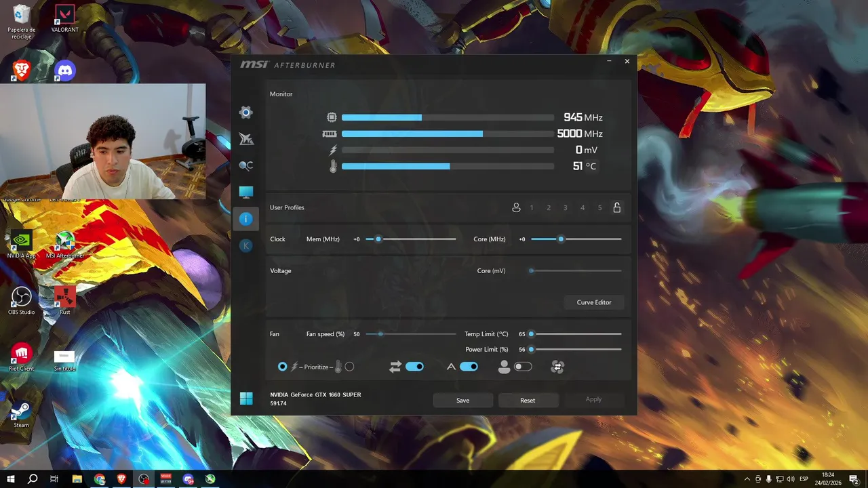
Task: Click the Temp Limit (°C) slider
Action: pos(576,334)
